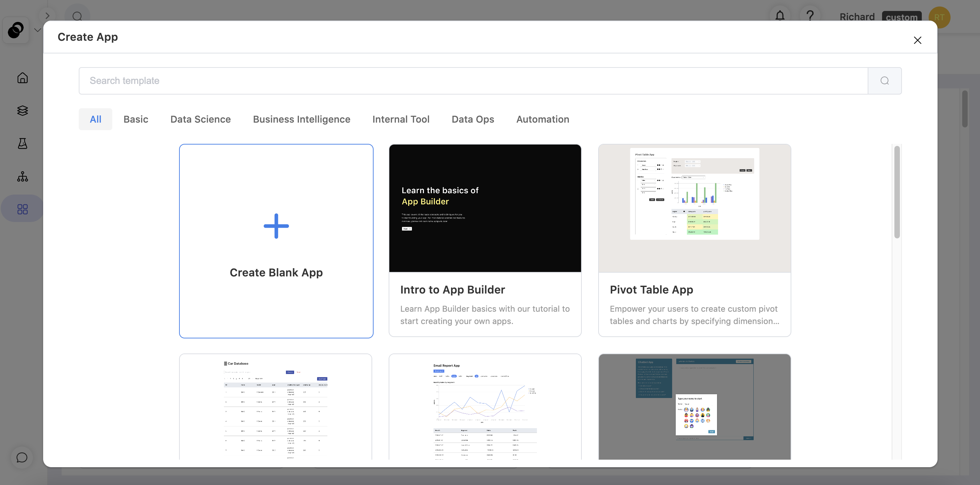Open the help question mark icon
Screen dimensions: 980x485
click(810, 16)
